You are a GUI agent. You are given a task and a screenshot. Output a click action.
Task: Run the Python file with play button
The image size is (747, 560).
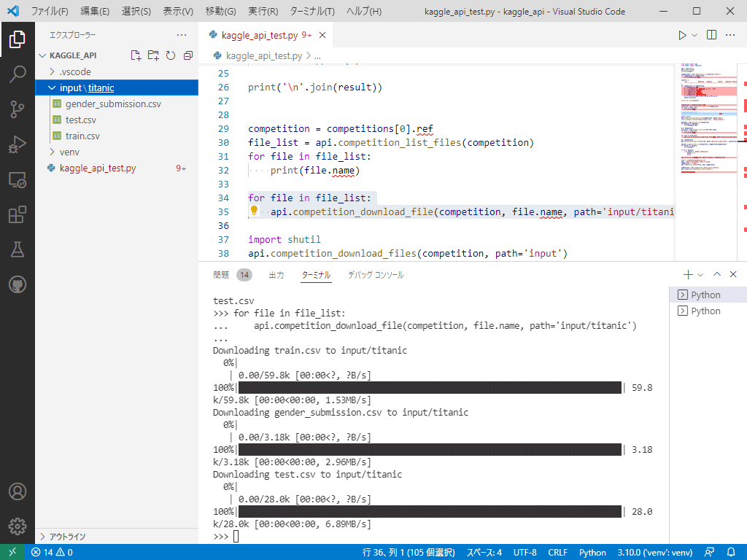(681, 34)
